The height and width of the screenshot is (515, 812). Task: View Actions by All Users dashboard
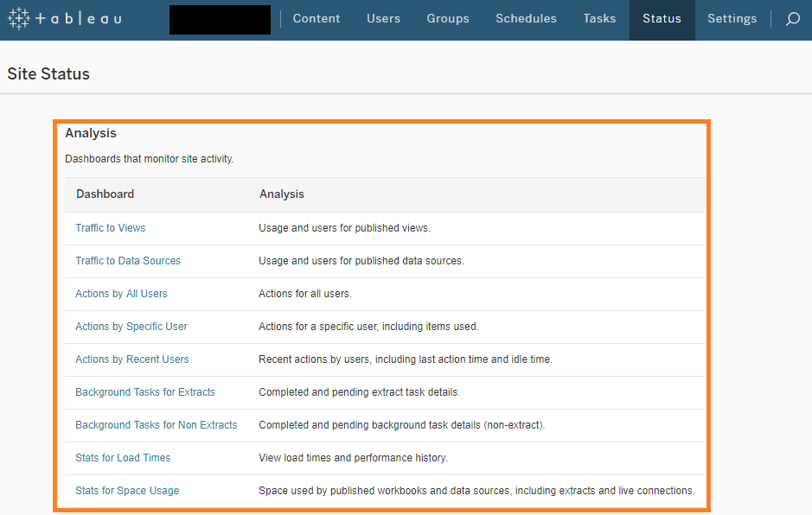tap(121, 294)
